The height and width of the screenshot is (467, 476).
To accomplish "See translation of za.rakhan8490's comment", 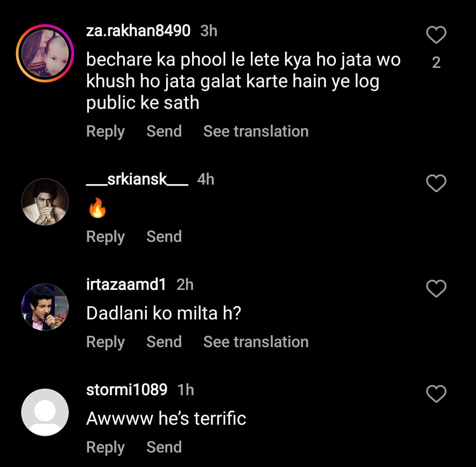I will point(256,131).
